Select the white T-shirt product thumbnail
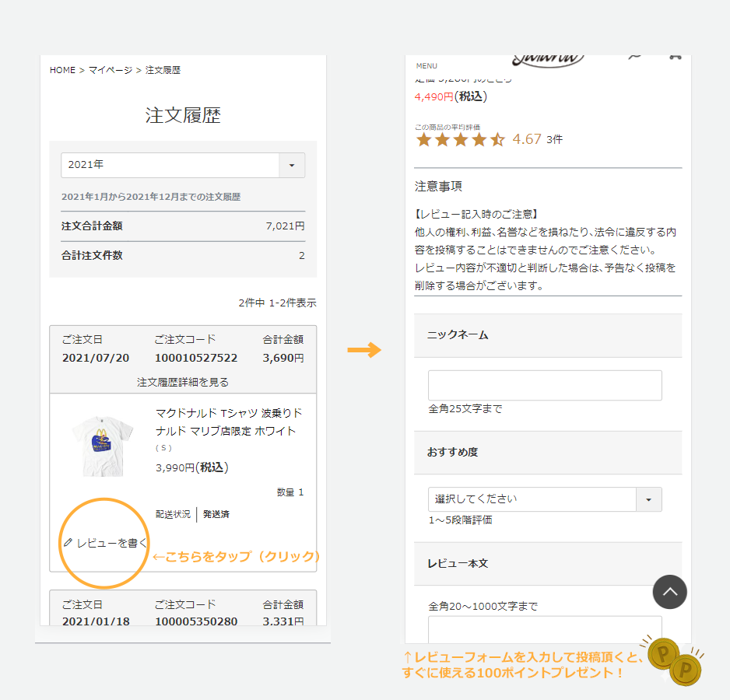This screenshot has width=730, height=700. click(x=103, y=445)
